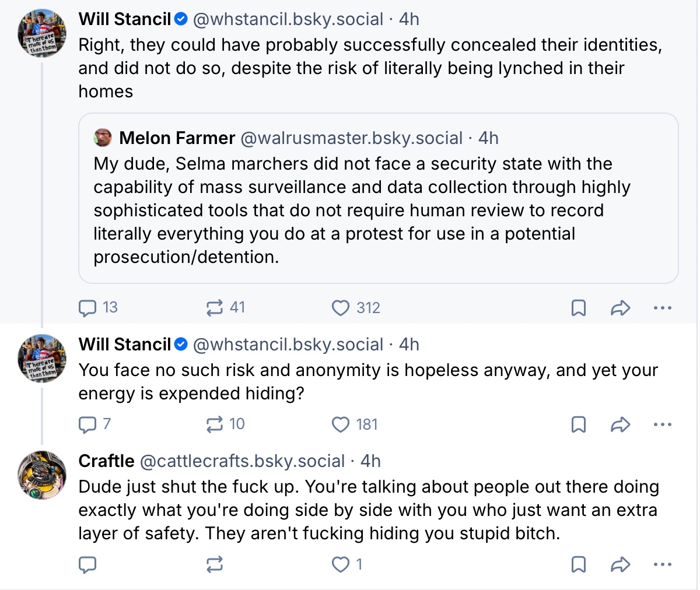
Task: Reply to Will Stancil's first post
Action: 87,307
